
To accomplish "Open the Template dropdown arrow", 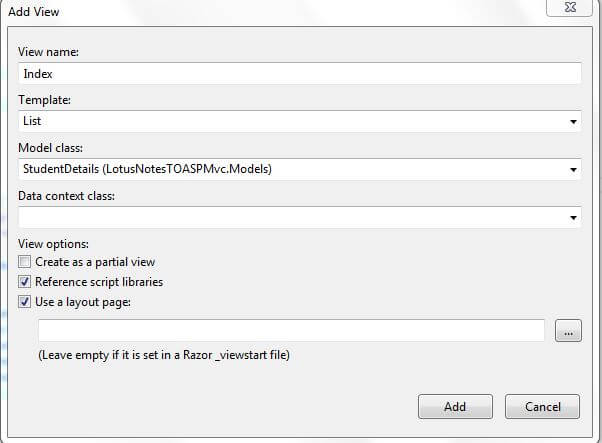I will (x=573, y=122).
